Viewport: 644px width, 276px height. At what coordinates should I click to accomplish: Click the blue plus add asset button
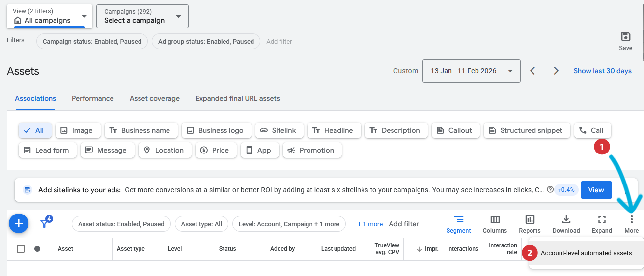coord(19,224)
